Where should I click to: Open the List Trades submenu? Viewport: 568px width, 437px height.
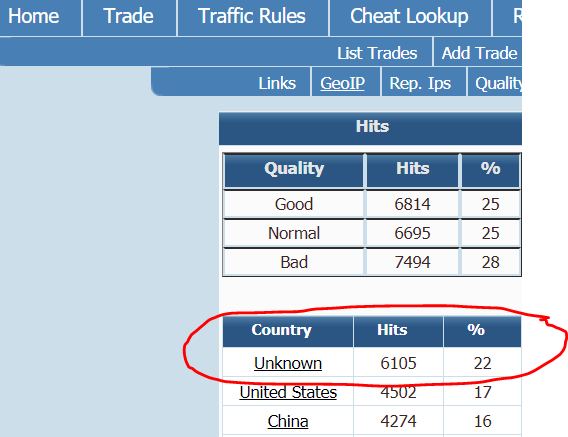(x=377, y=53)
